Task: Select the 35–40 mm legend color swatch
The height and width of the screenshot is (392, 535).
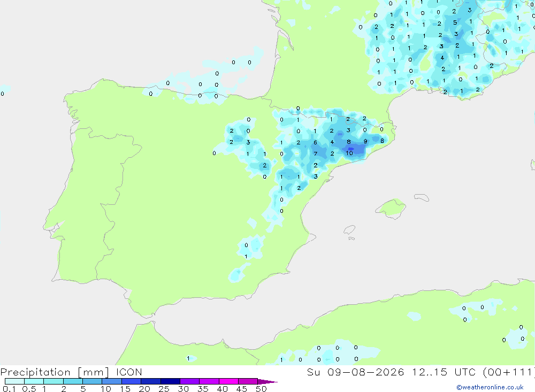Action: [x=209, y=381]
